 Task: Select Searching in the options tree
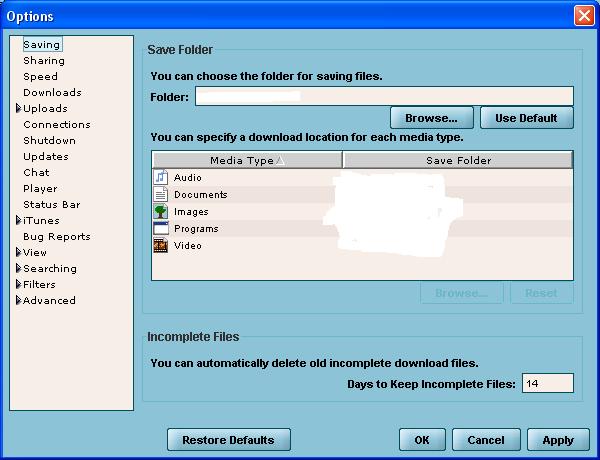50,269
